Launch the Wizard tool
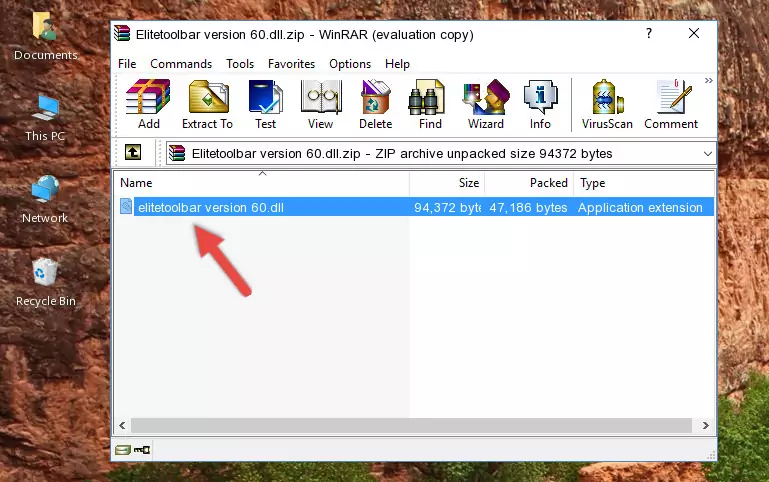Image resolution: width=769 pixels, height=482 pixels. [486, 104]
